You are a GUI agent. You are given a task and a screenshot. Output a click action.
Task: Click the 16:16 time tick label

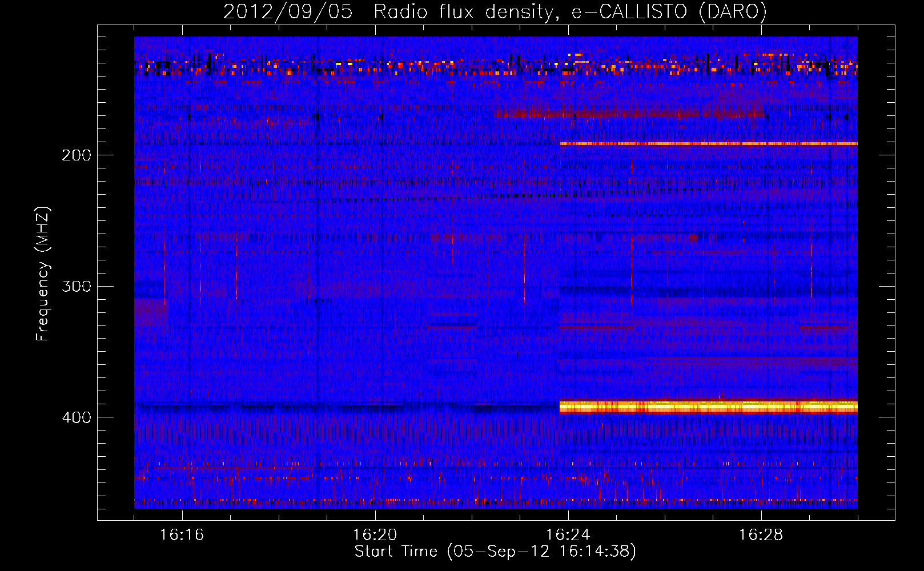[x=182, y=534]
